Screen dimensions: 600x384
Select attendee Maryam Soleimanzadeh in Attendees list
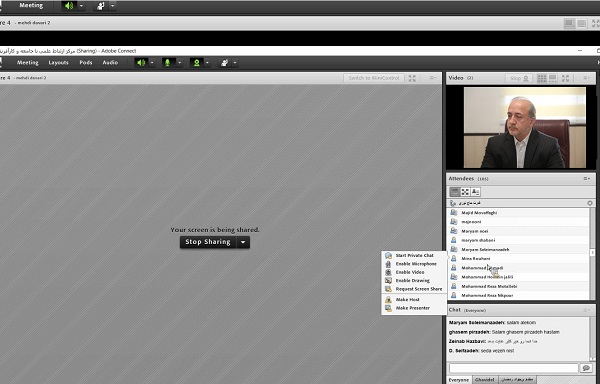tap(518, 249)
